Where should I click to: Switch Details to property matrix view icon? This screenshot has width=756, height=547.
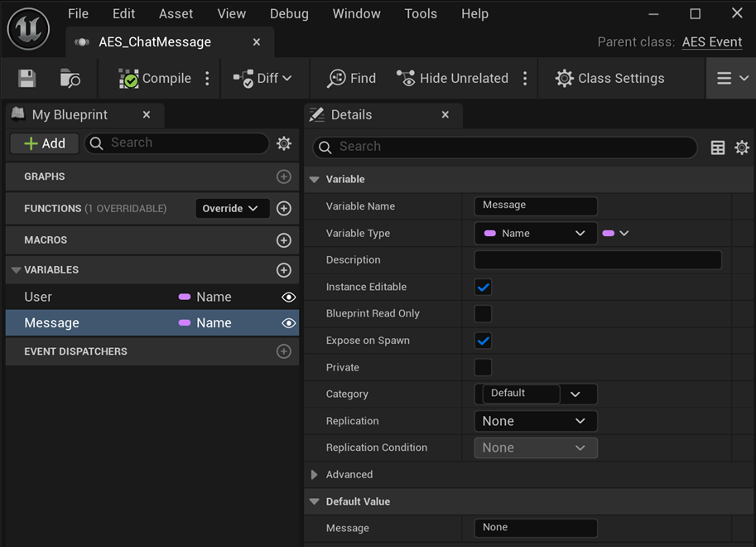(x=718, y=148)
